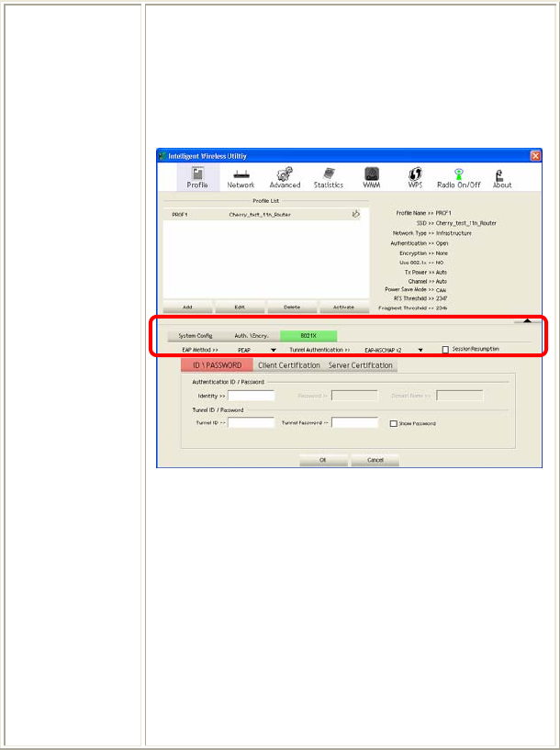Click the Channel >> Auto text

pyautogui.click(x=428, y=281)
